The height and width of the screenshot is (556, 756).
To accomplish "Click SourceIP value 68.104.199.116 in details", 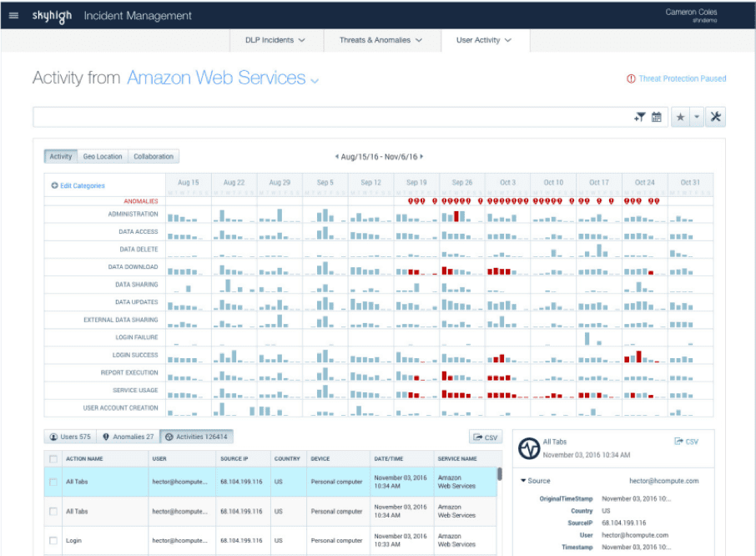I will pyautogui.click(x=623, y=523).
